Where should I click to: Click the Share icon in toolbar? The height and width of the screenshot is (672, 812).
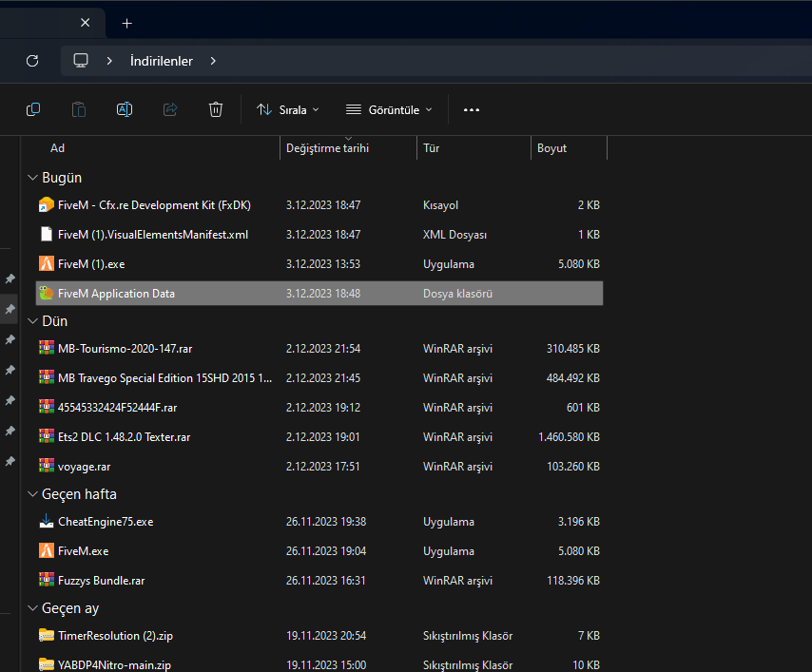click(x=170, y=109)
